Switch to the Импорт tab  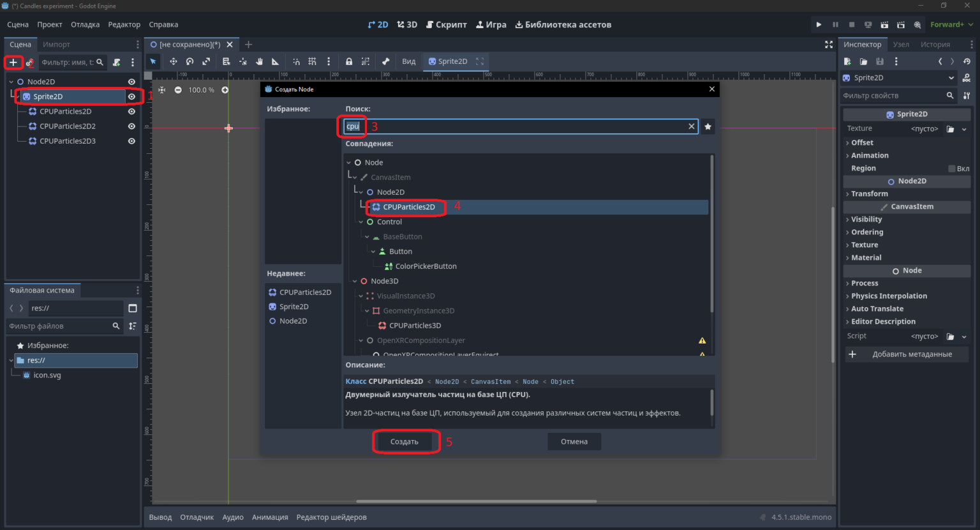(x=56, y=45)
